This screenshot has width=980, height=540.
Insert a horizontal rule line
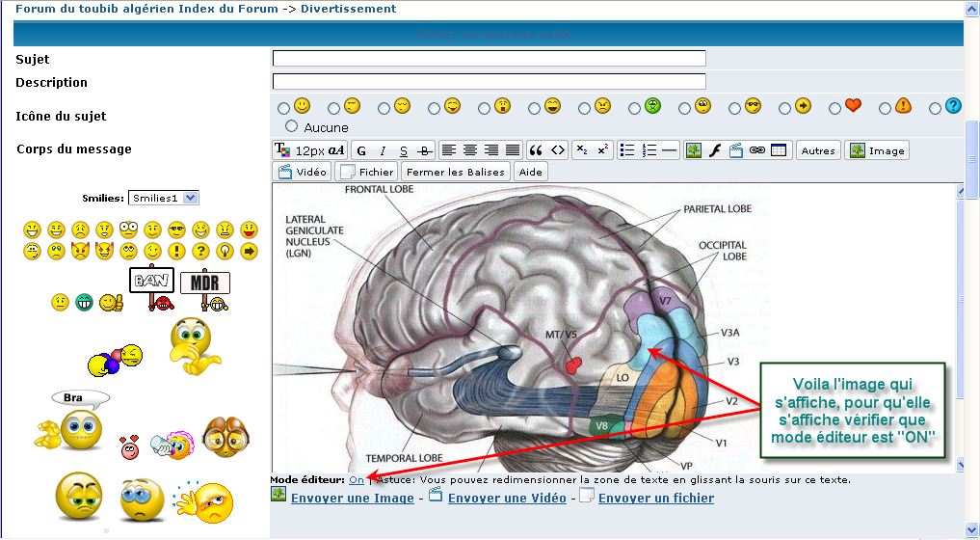(x=670, y=150)
